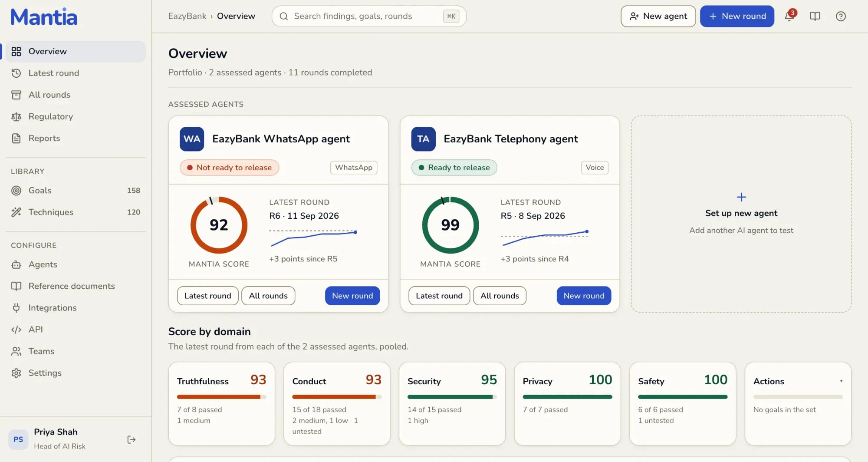Open All rounds for Telephony agent
868x462 pixels.
click(500, 296)
